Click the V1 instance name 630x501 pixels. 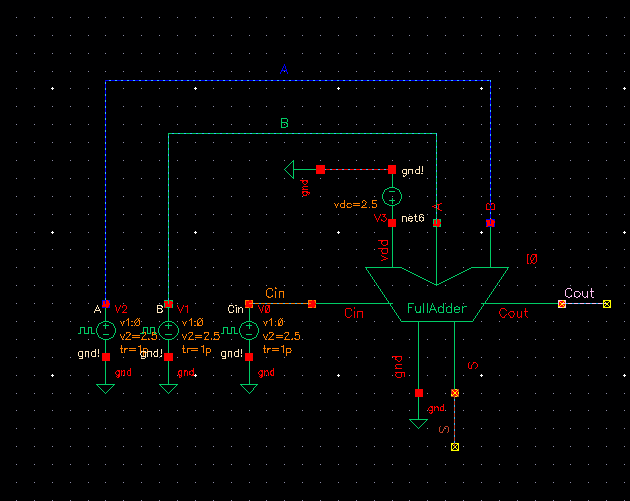tap(183, 309)
